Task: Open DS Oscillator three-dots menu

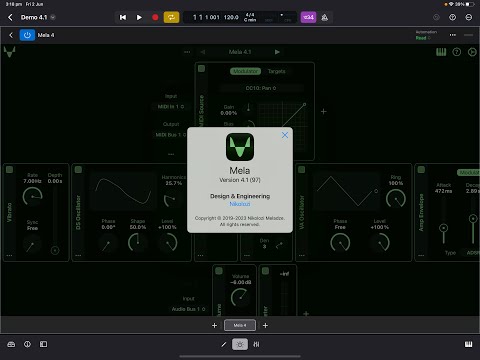Action: pos(78,256)
